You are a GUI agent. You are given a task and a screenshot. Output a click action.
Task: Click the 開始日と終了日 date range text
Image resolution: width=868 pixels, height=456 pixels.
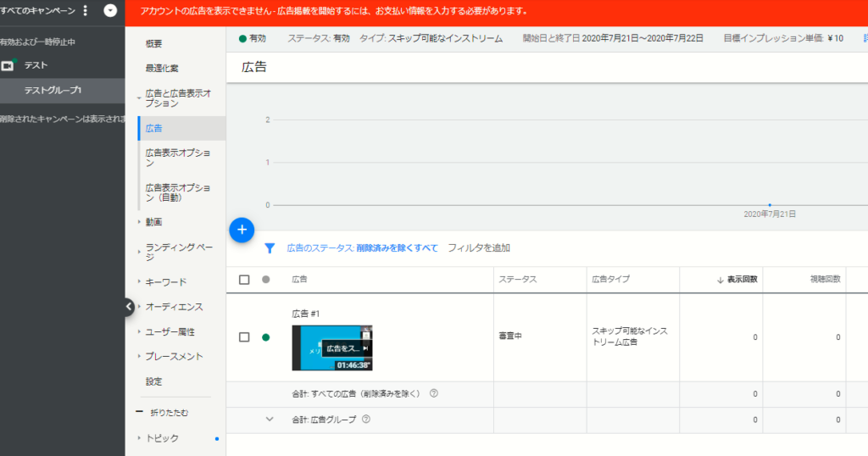[x=613, y=38]
